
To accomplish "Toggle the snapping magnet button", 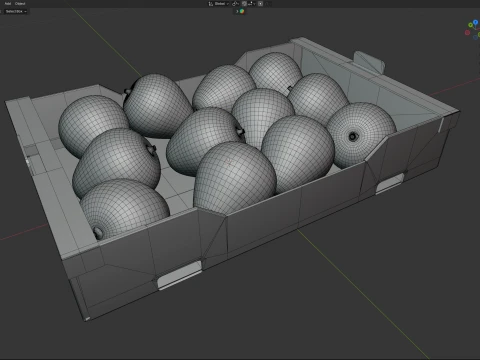I will [244, 4].
